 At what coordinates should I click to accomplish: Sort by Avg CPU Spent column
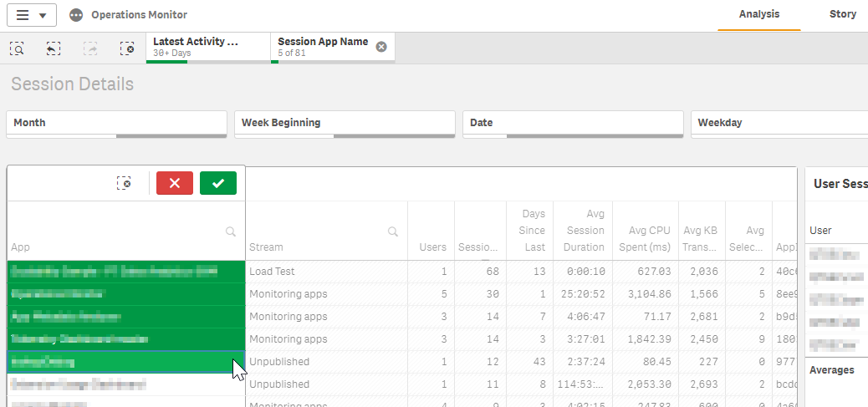point(645,239)
